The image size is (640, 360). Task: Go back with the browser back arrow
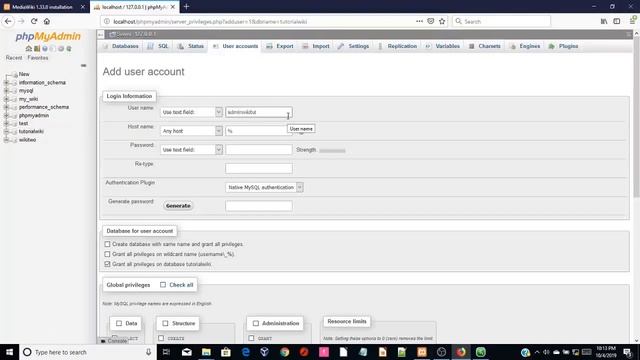[8, 21]
